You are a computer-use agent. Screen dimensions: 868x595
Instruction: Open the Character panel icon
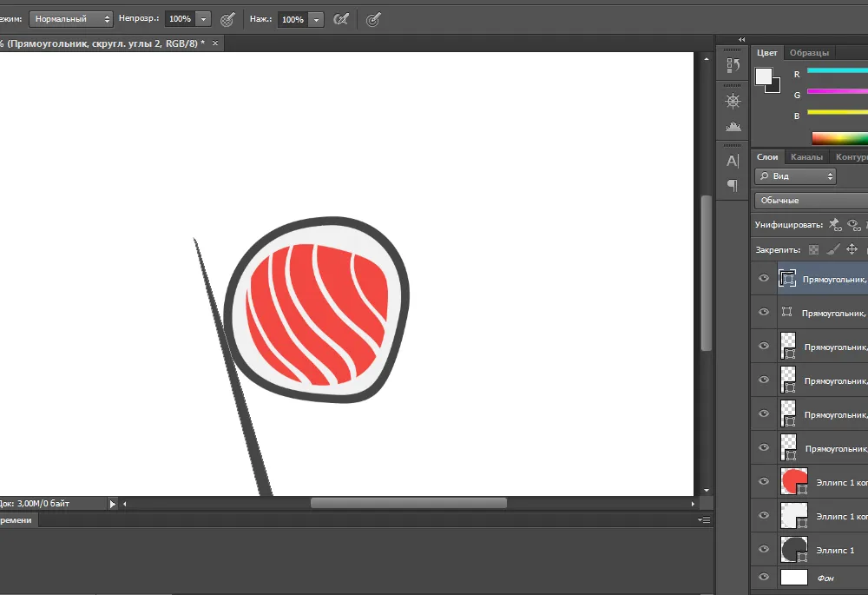733,161
